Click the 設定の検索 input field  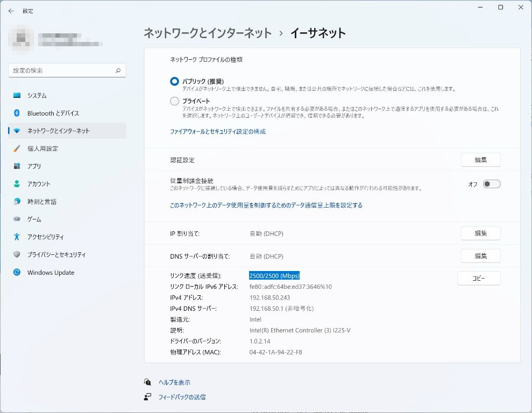point(62,70)
